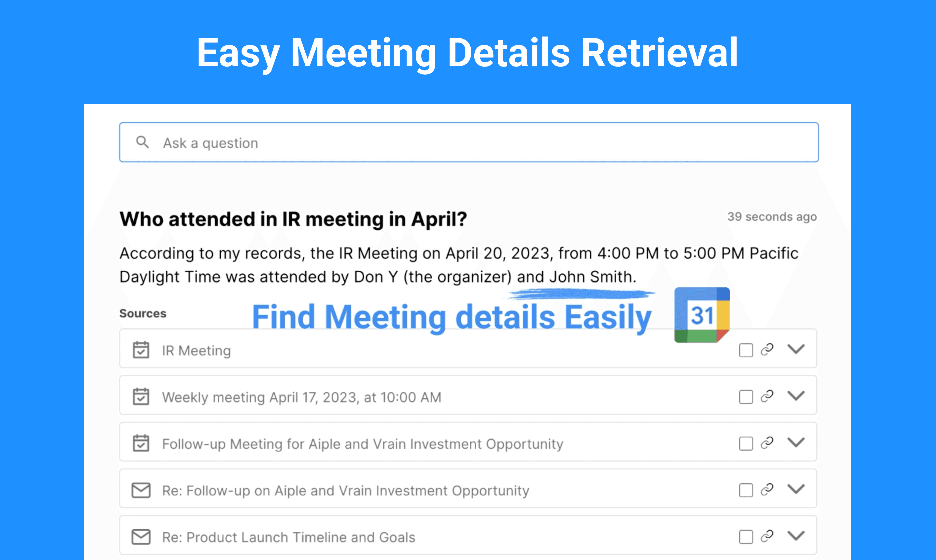This screenshot has height=560, width=936.
Task: Tick the Follow-up Meeting Aiple checkbox
Action: 746,444
